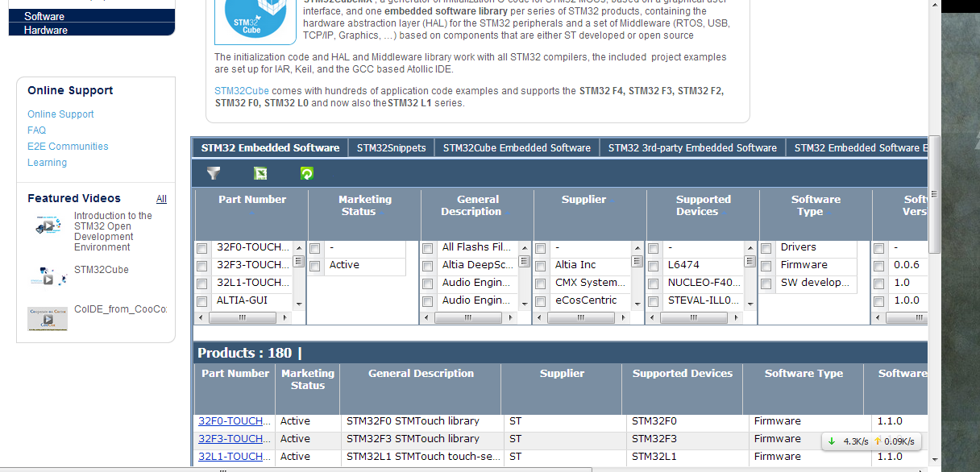This screenshot has width=980, height=472.
Task: Sort by Supplier in Products table header
Action: pos(562,374)
